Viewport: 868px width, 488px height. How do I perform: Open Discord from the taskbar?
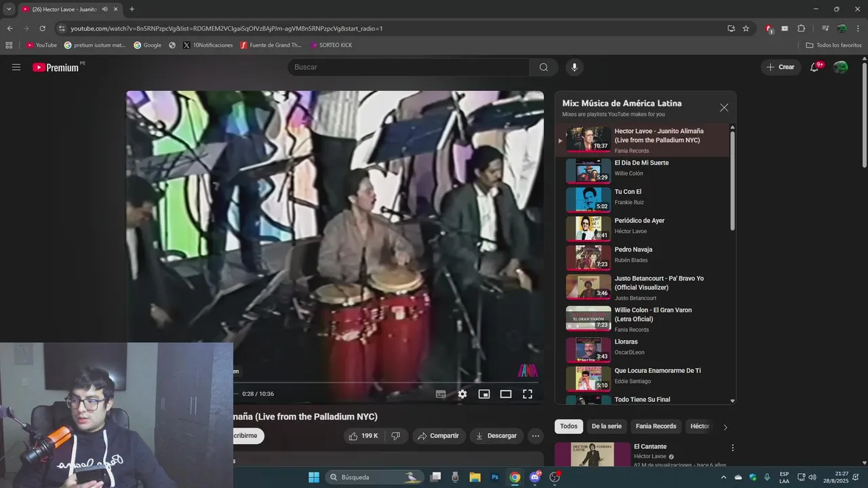point(535,477)
